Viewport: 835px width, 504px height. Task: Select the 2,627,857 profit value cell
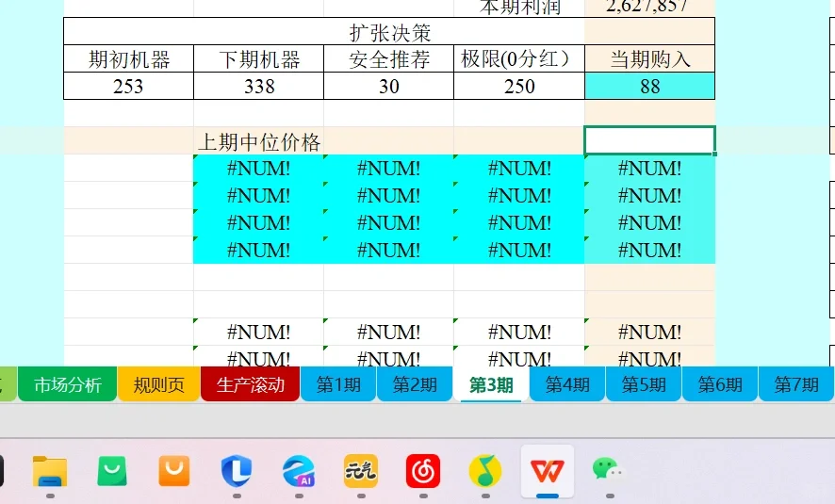click(x=649, y=7)
